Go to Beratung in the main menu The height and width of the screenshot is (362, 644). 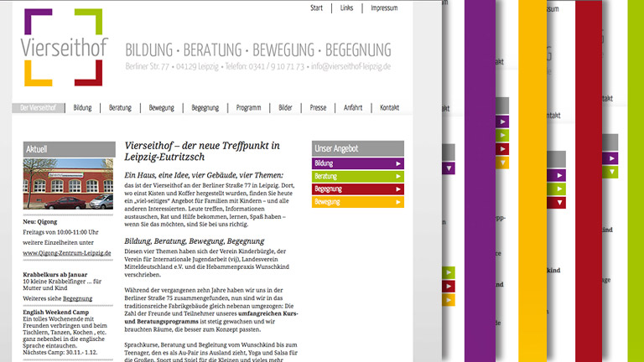[x=120, y=108]
